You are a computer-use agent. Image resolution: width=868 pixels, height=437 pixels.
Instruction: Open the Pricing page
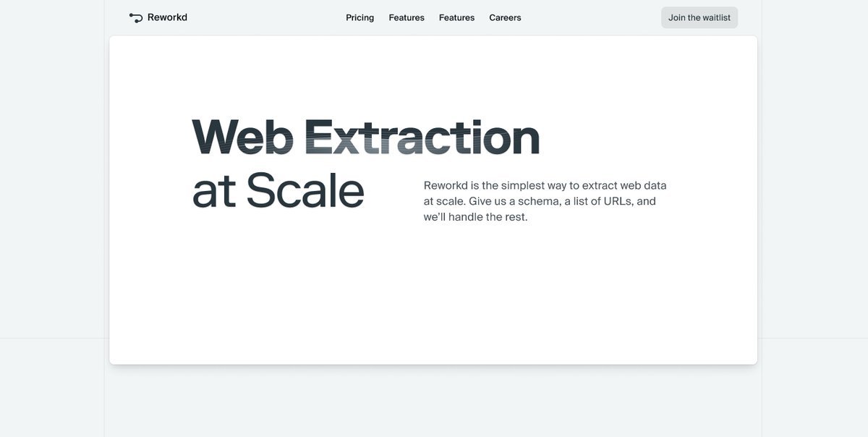pyautogui.click(x=360, y=17)
